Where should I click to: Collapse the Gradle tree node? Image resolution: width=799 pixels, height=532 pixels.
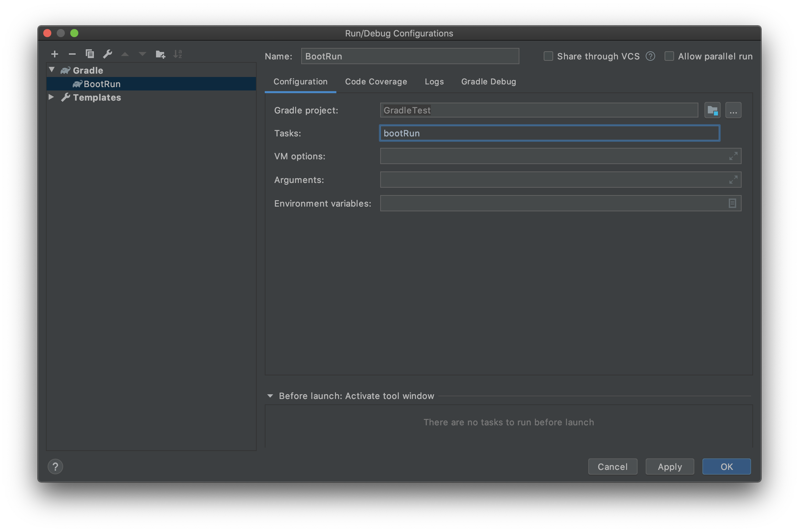(x=52, y=70)
